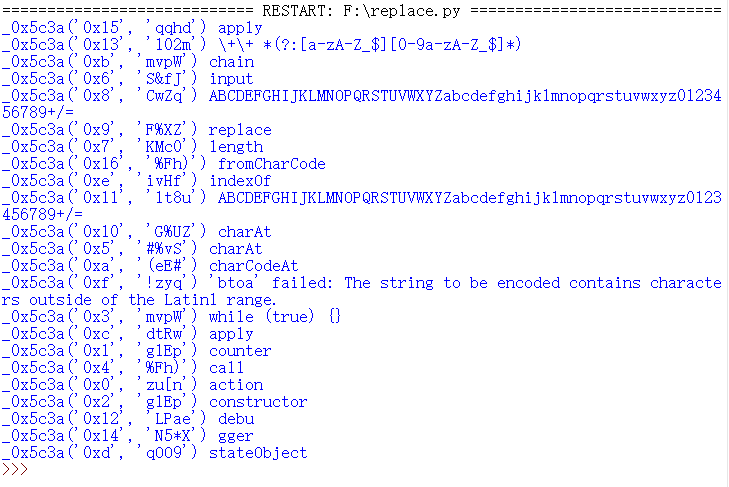Viewport: 729px width, 487px height.
Task: Click the word 'counter' in the output
Action: (240, 351)
